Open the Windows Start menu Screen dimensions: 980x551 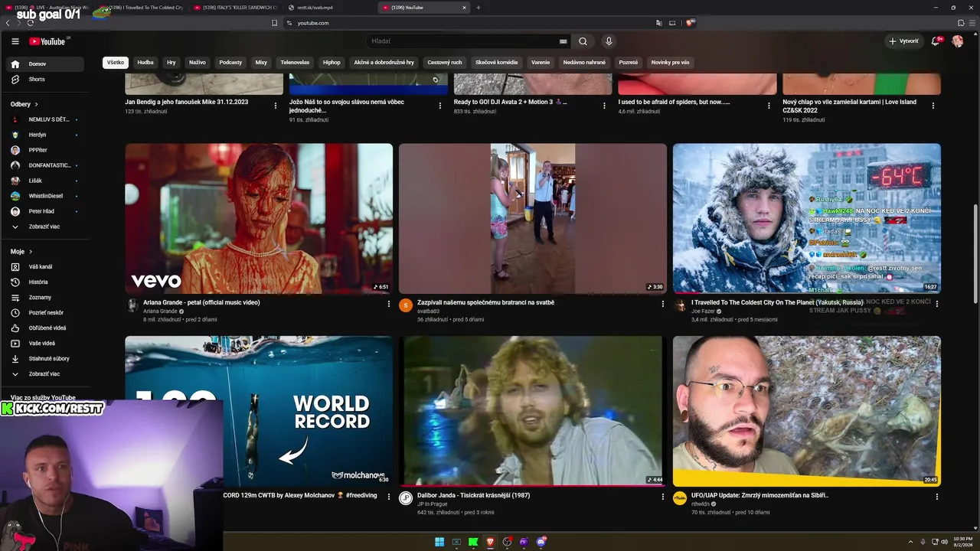pos(439,542)
